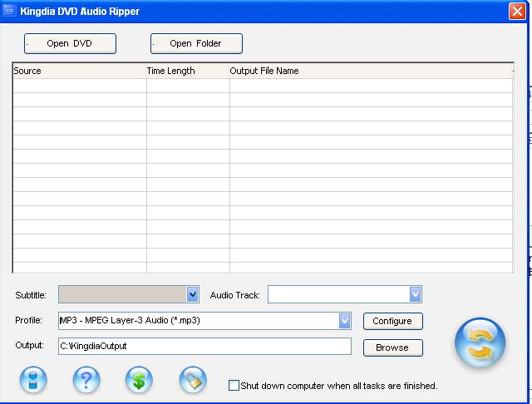Screen dimensions: 532x404
Task: Start ripping with the round convert button
Action: coord(480,342)
